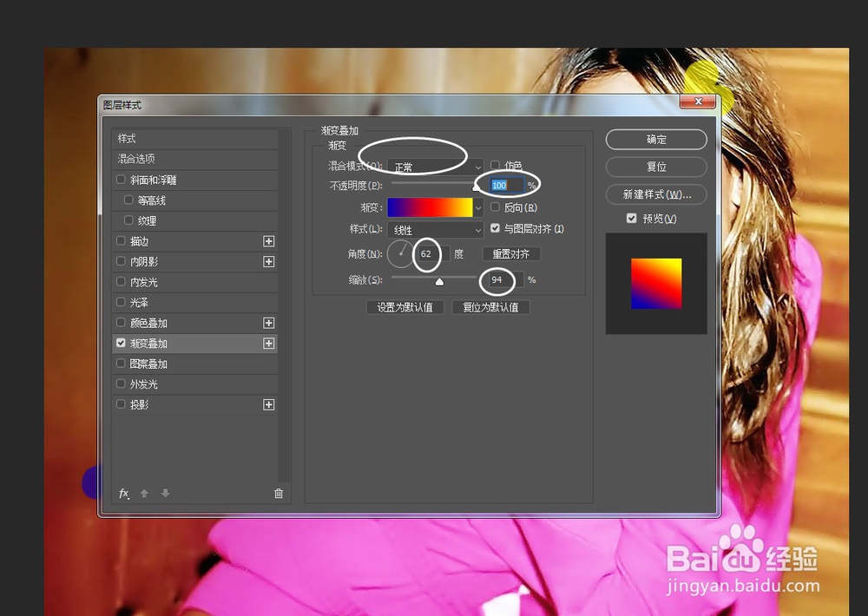The image size is (868, 616).
Task: Enable the 颜色叠加 checkbox
Action: (x=121, y=323)
